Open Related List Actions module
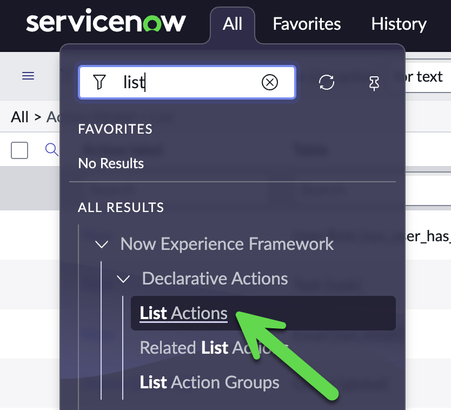The height and width of the screenshot is (410, 451). pyautogui.click(x=214, y=348)
